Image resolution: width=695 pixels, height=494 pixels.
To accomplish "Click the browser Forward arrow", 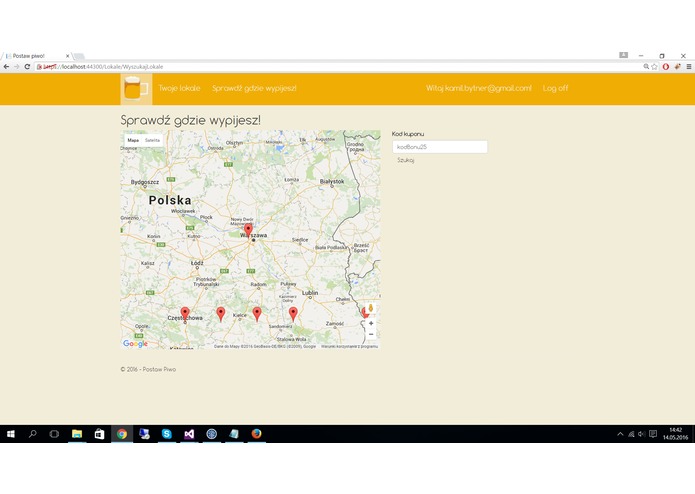I will [x=17, y=66].
